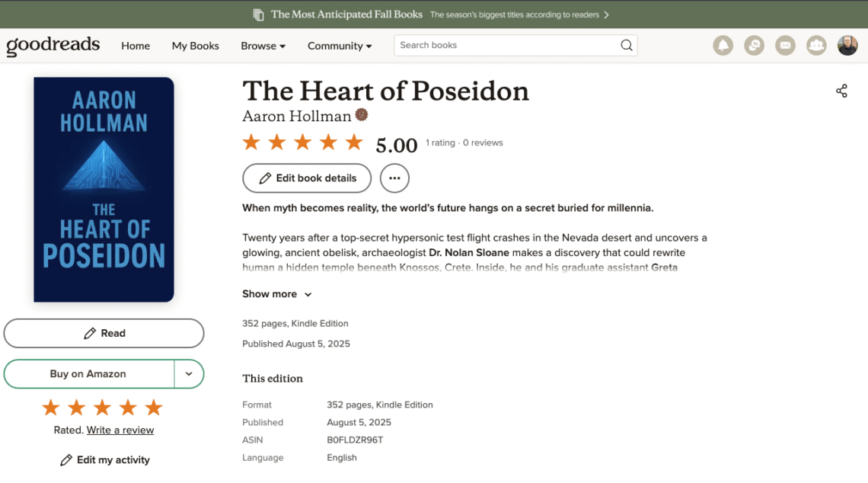868x483 pixels.
Task: Open the three-dot more options button
Action: [394, 178]
